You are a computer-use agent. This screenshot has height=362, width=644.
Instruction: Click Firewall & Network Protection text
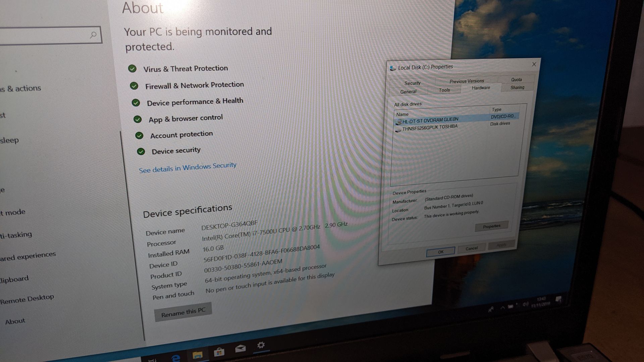click(195, 85)
